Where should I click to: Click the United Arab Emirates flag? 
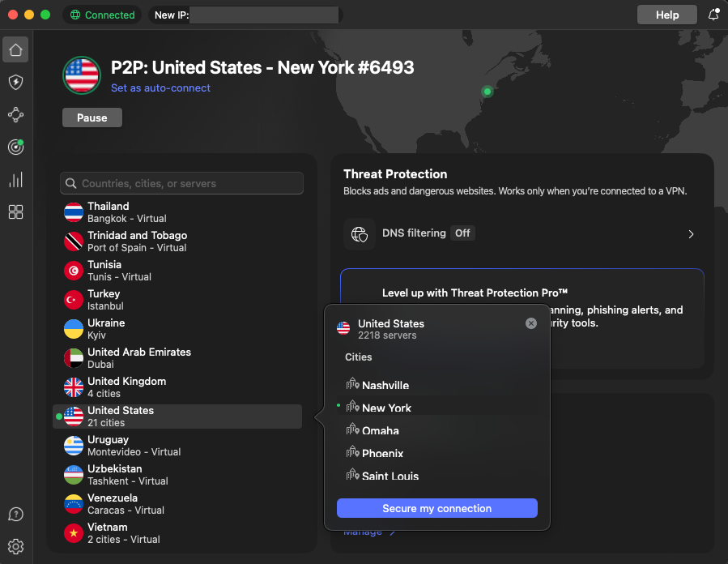pos(74,358)
